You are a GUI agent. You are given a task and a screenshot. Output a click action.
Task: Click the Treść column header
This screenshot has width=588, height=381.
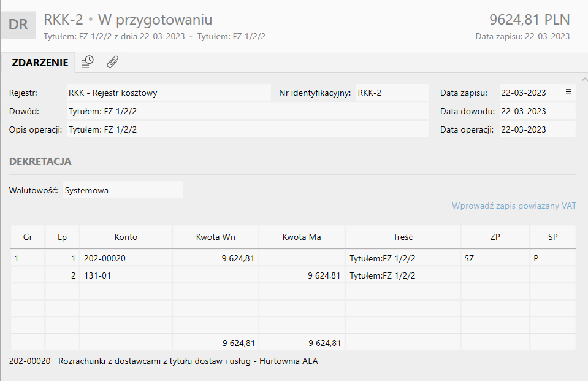click(x=403, y=237)
